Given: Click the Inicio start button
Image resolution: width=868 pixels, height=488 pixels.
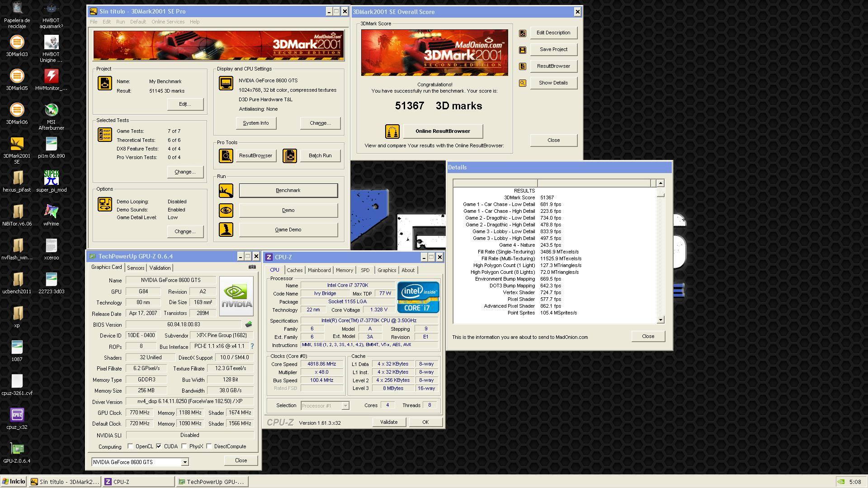Looking at the screenshot, I should point(14,482).
